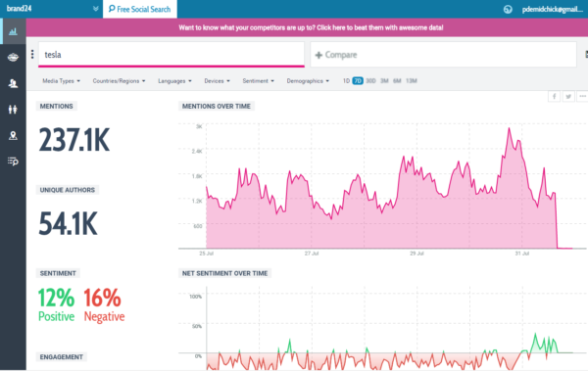Viewport: 588px width, 371px height.
Task: Click the tesla search query field
Action: point(171,55)
